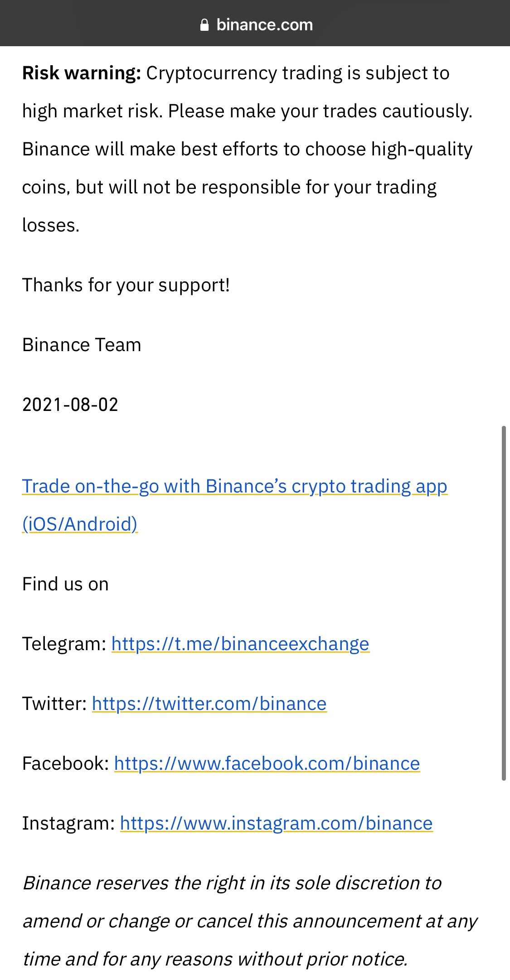This screenshot has height=980, width=510.
Task: Click the 2021-08-02 date text
Action: [70, 405]
